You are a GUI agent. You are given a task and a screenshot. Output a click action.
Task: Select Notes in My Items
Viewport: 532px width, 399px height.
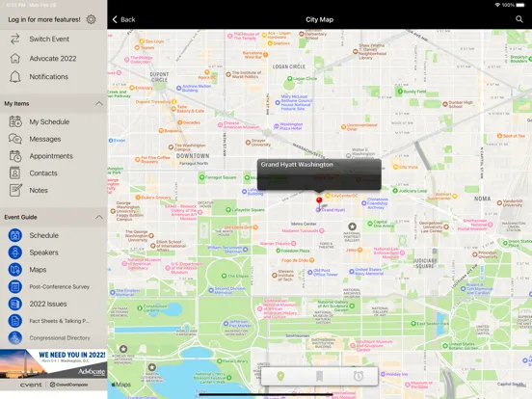coord(54,190)
